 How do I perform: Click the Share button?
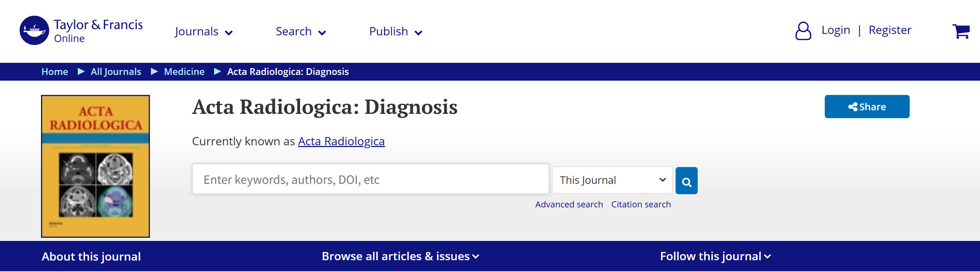coord(867,106)
